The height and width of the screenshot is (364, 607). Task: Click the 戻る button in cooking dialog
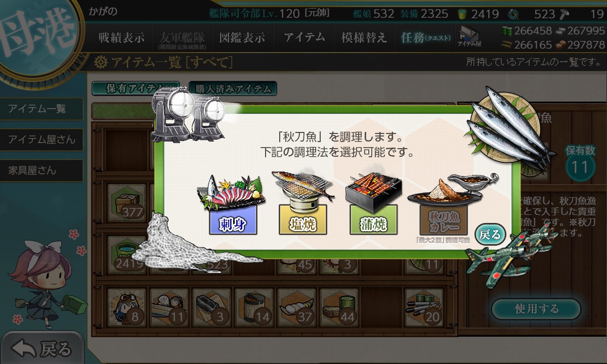pos(490,234)
